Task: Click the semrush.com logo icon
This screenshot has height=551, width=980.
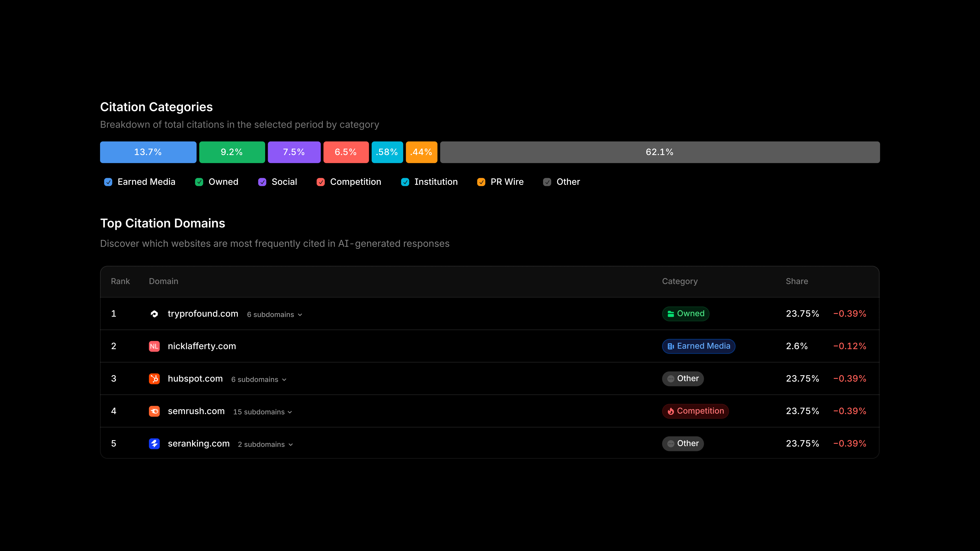Action: coord(154,411)
